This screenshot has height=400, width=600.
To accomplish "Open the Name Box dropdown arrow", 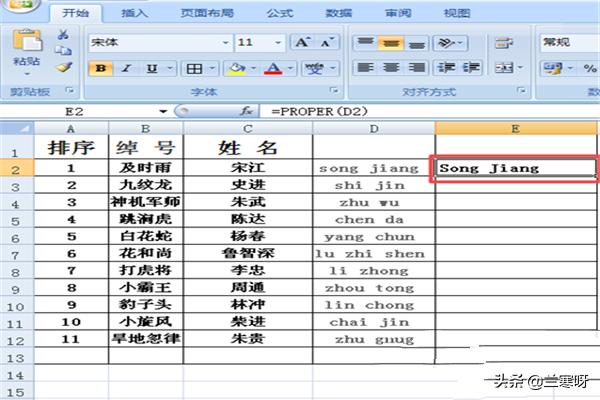I will click(x=163, y=112).
